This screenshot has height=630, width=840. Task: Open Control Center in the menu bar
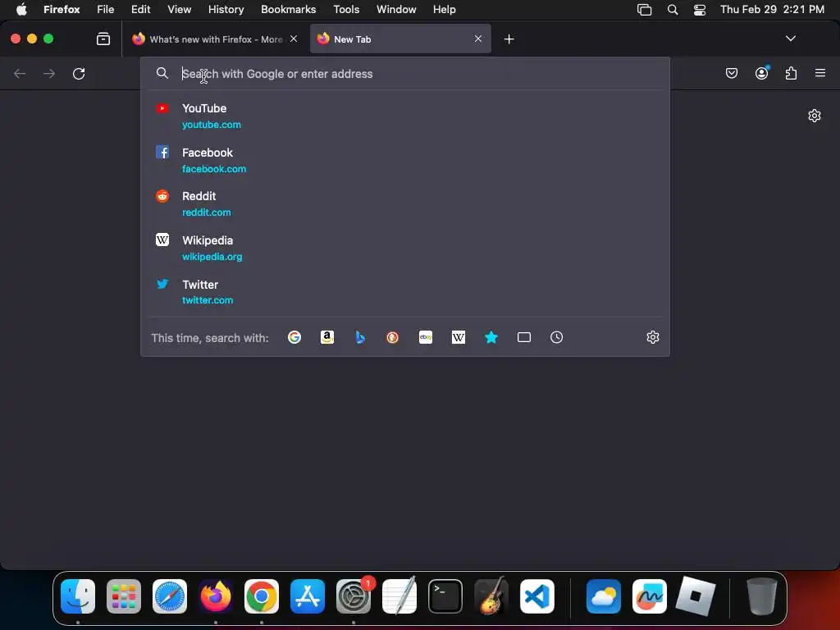pyautogui.click(x=699, y=10)
